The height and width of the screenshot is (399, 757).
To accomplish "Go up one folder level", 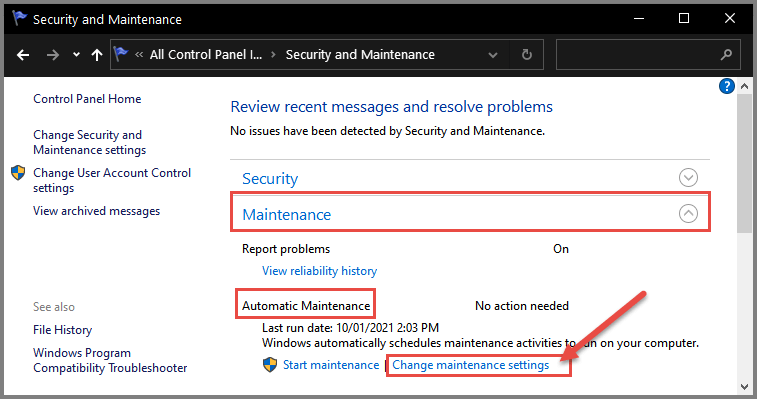I will [97, 55].
